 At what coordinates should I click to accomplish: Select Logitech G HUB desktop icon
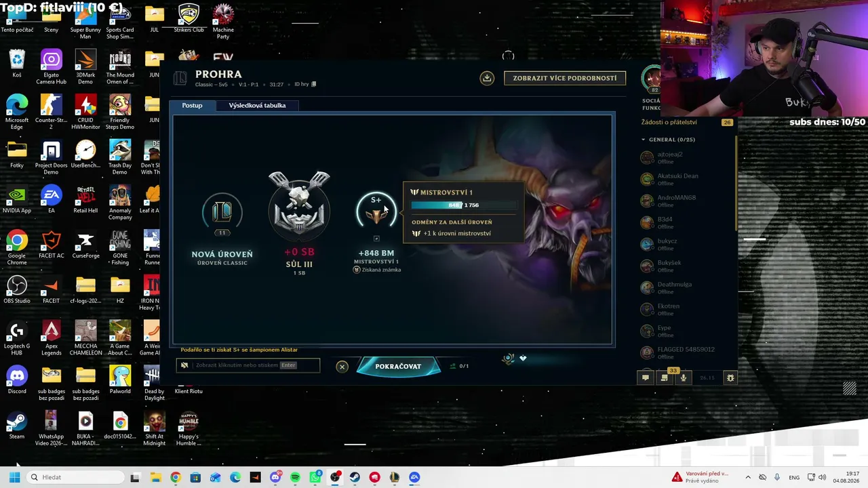(17, 338)
